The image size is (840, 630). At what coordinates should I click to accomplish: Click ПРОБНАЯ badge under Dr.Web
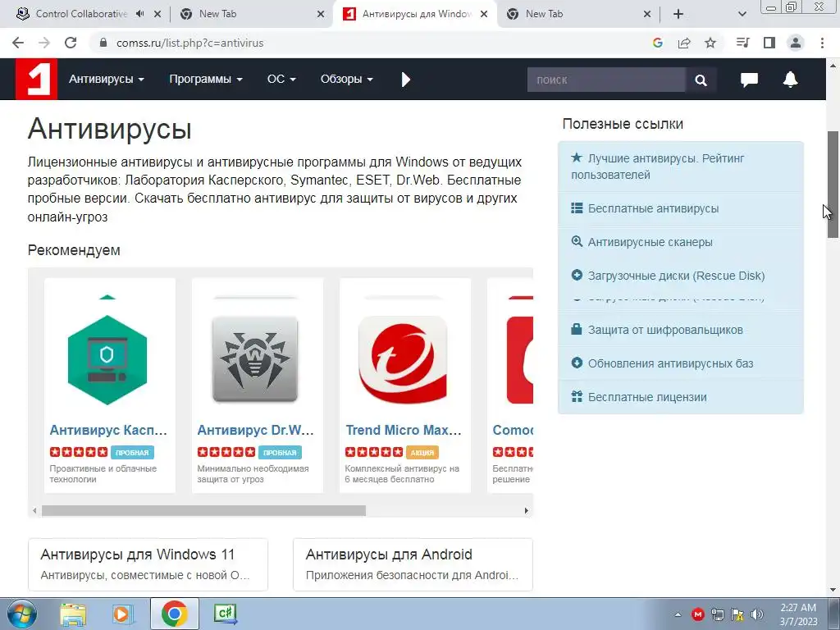click(281, 453)
